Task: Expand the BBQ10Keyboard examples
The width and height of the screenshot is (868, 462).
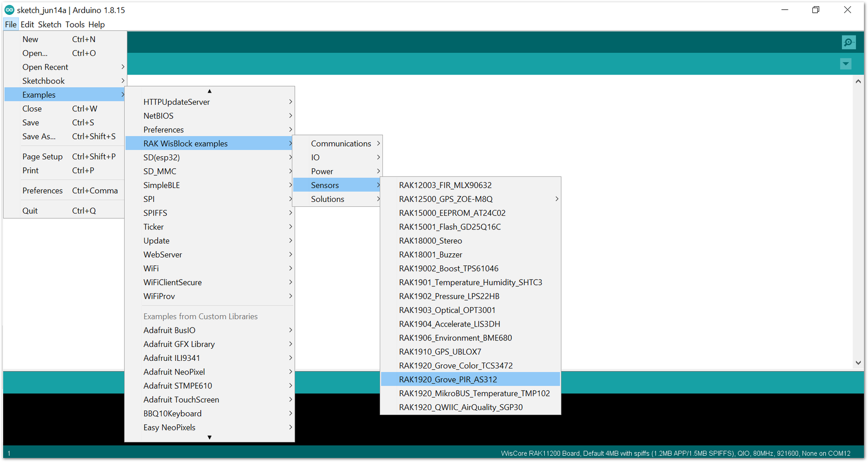Action: (209, 414)
